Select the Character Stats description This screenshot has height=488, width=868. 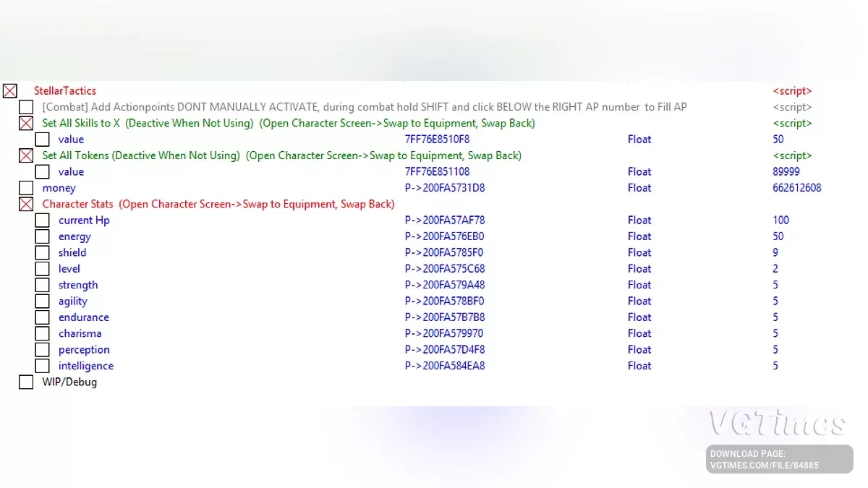(218, 204)
